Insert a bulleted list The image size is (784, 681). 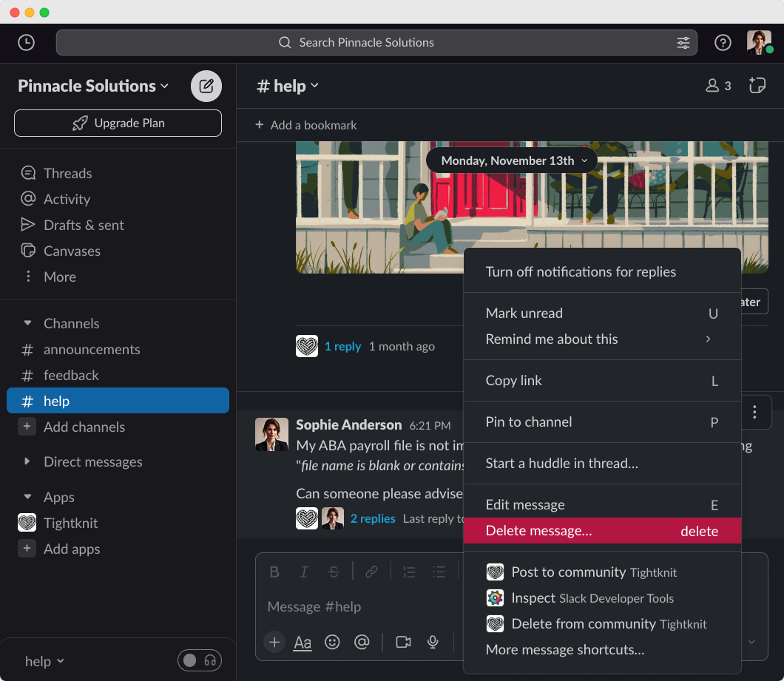click(x=439, y=572)
